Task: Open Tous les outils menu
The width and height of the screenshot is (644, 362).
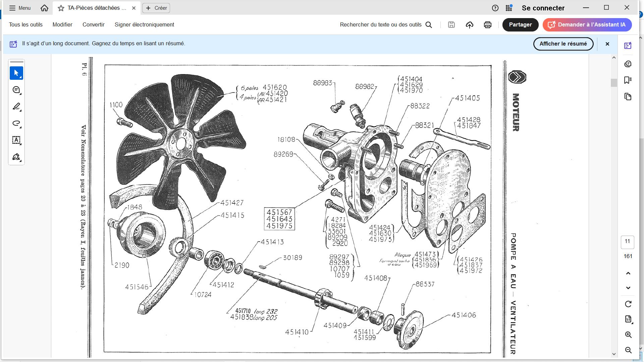Action: click(26, 25)
